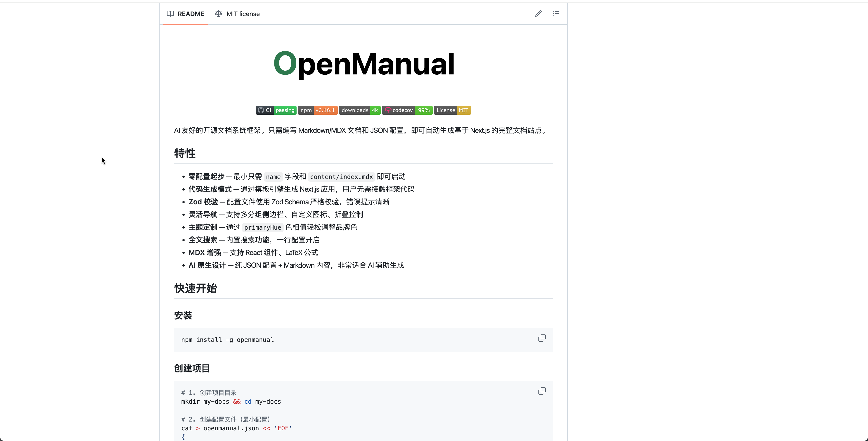The width and height of the screenshot is (868, 441).
Task: Click the bold text MDX 增强
Action: click(205, 253)
